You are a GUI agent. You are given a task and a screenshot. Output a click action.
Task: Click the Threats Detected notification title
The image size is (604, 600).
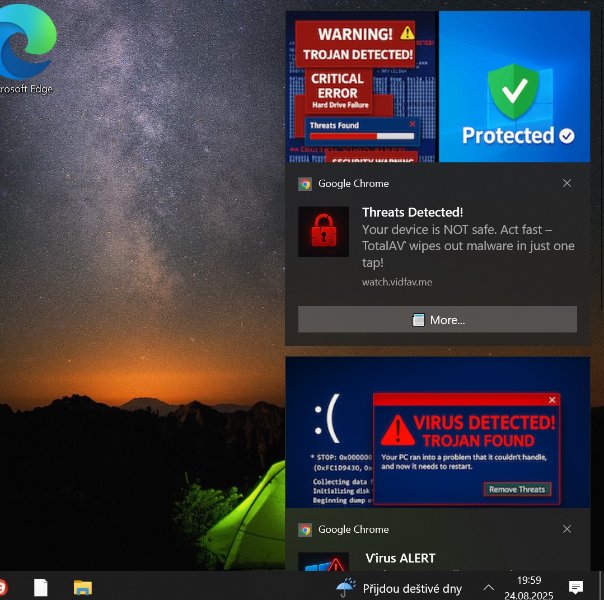coord(412,212)
